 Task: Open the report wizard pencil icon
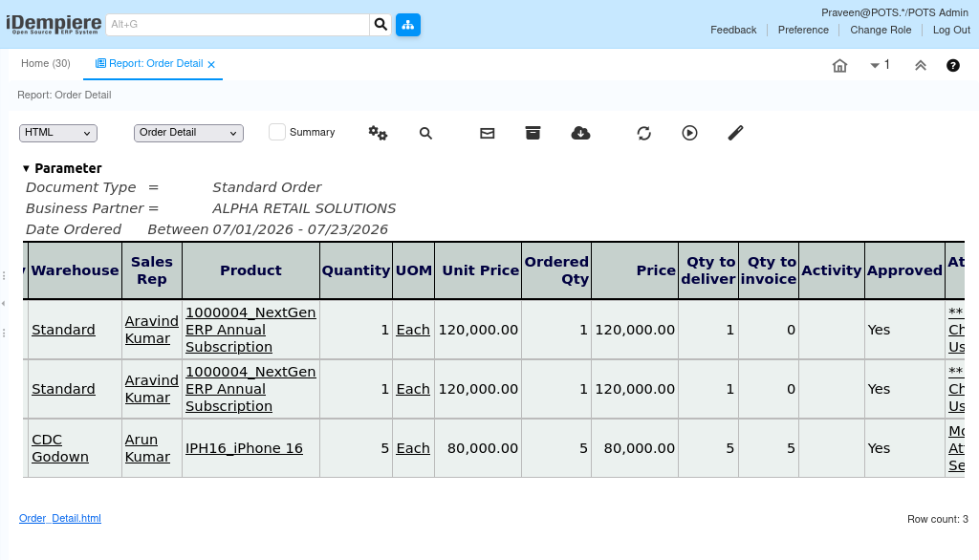point(735,133)
